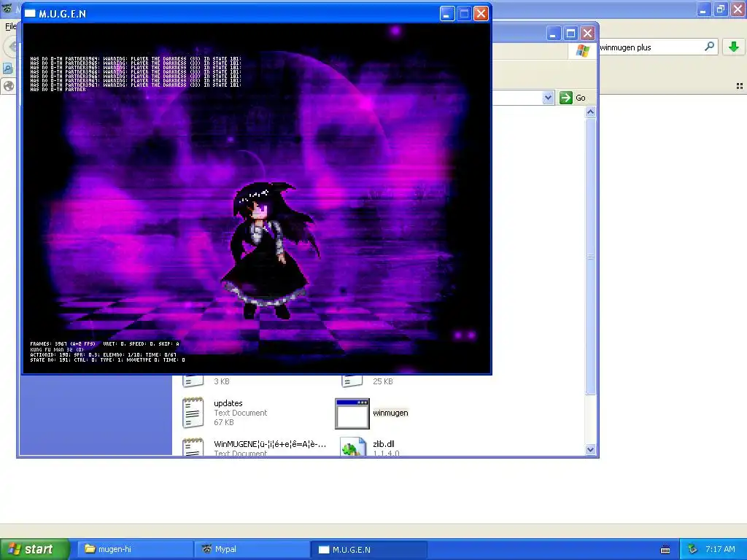Click the 'updates' file name label

pyautogui.click(x=228, y=403)
